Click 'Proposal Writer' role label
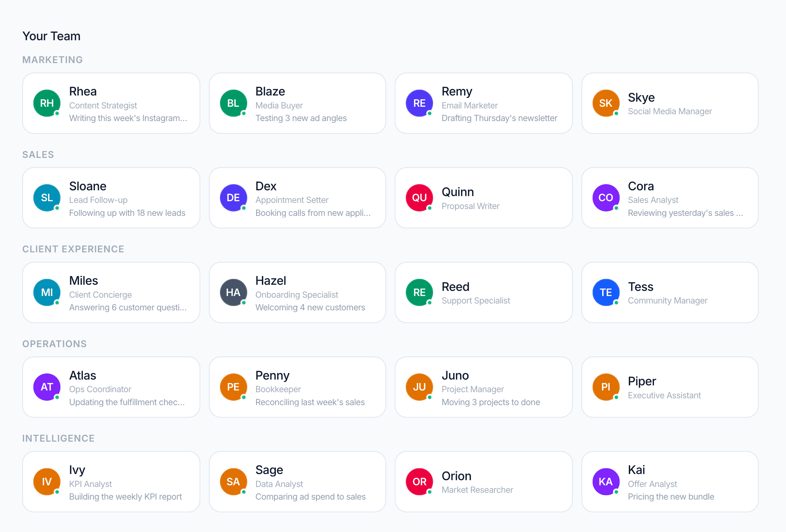The image size is (786, 532). pyautogui.click(x=470, y=206)
